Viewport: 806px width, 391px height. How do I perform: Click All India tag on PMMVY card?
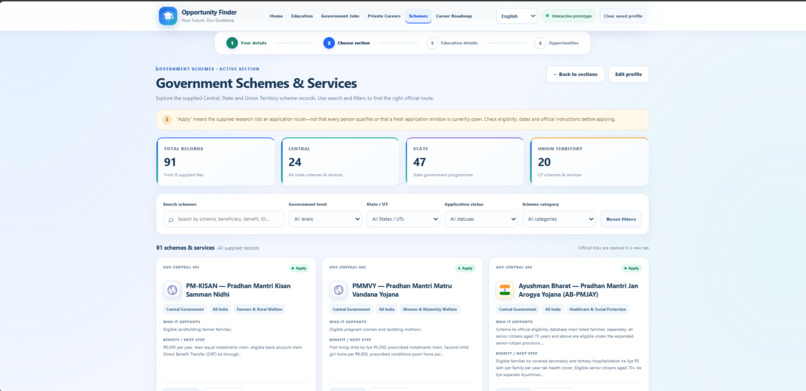coord(387,309)
